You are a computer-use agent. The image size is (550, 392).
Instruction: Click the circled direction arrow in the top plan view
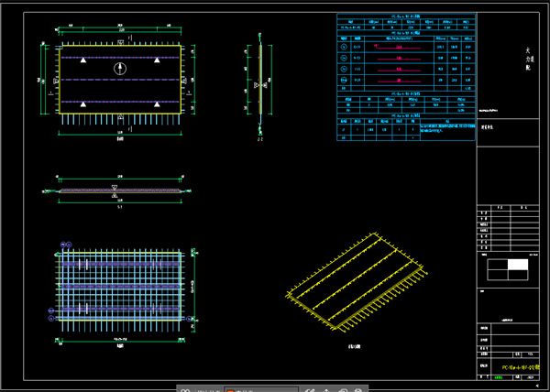[120, 69]
